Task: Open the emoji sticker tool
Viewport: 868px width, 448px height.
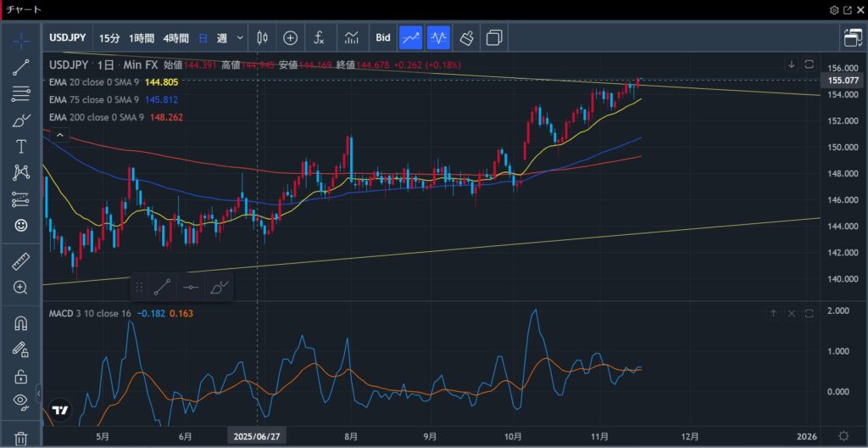Action: coord(21,225)
